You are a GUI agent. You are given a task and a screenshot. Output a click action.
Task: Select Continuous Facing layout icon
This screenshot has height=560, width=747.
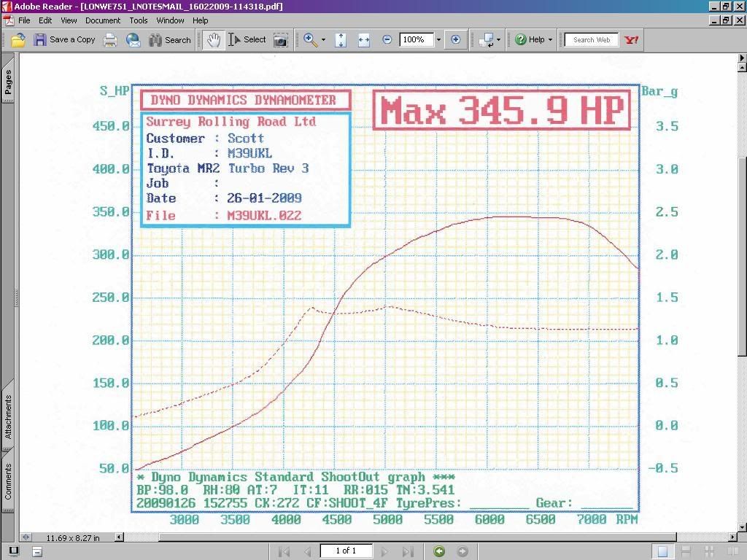coord(709,551)
